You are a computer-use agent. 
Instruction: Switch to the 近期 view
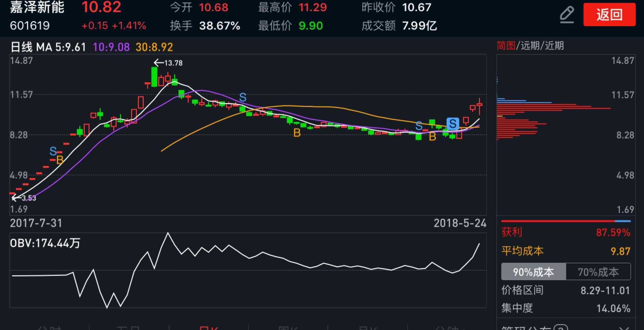(554, 46)
